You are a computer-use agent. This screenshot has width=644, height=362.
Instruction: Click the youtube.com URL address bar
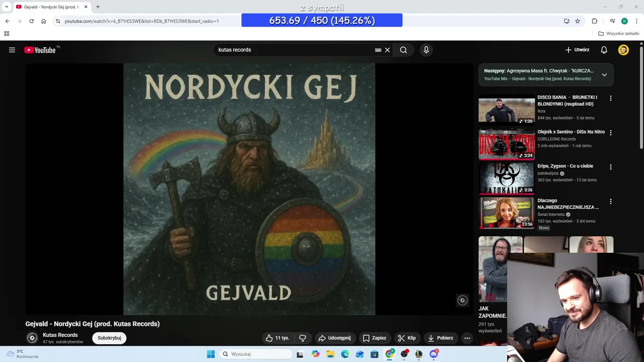[x=141, y=21]
